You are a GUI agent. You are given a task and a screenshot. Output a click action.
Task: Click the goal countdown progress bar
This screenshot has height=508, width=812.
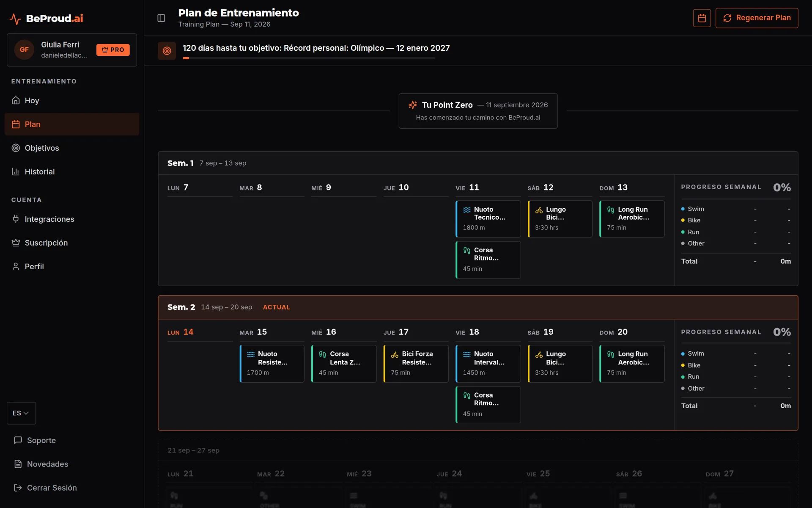pyautogui.click(x=309, y=58)
